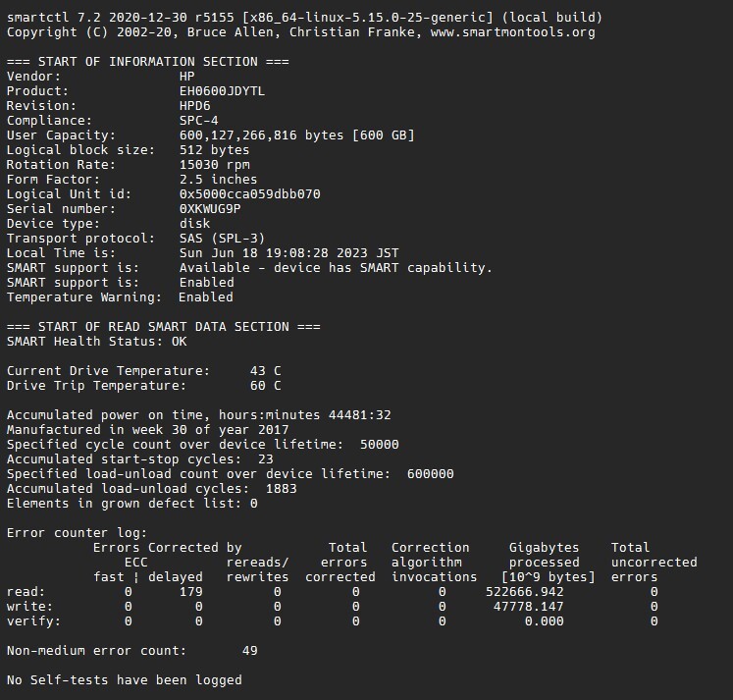Click the product name EH0600JDYTL
This screenshot has width=733, height=700.
[x=222, y=91]
